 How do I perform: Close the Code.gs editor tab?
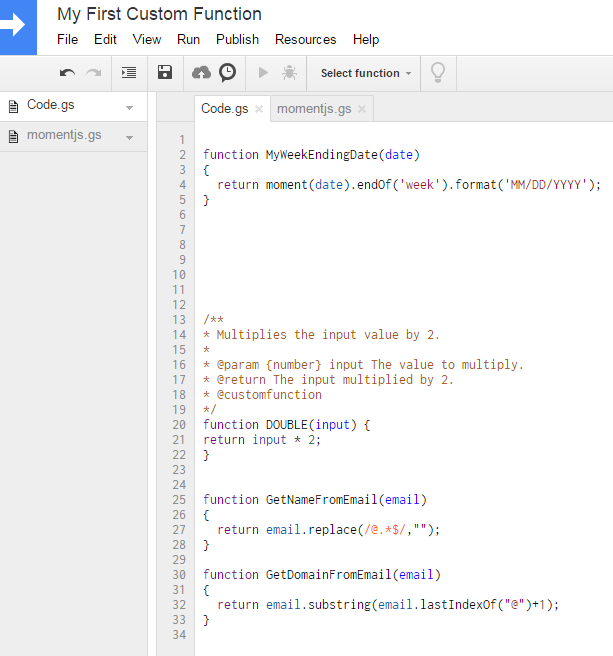(259, 109)
